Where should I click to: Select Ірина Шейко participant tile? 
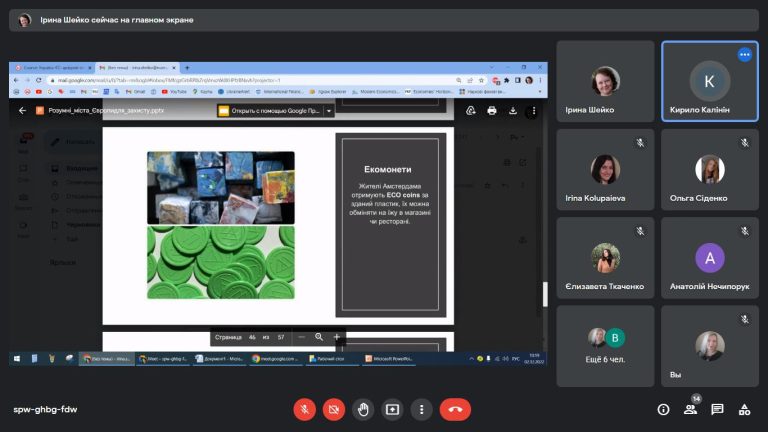(605, 81)
